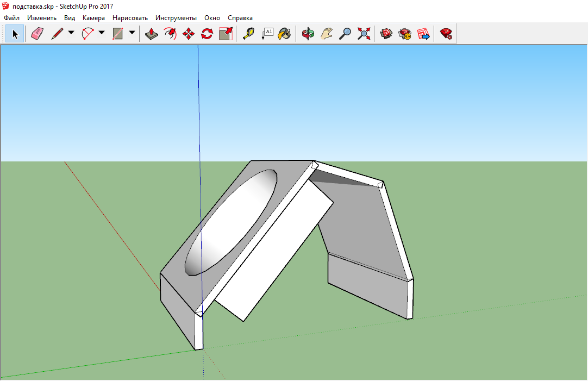Click the white elliptical cutout on the model
The image size is (588, 381).
[x=231, y=223]
